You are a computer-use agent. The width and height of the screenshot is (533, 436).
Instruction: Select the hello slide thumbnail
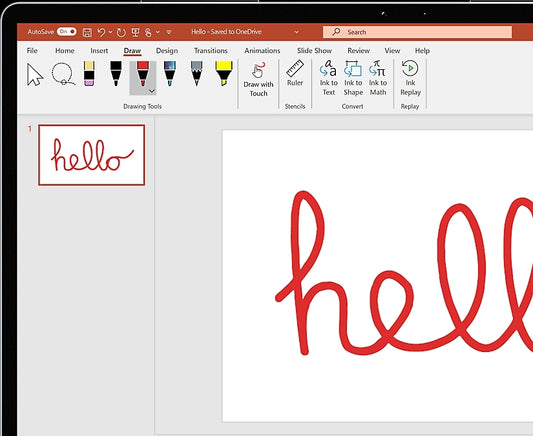click(x=92, y=155)
